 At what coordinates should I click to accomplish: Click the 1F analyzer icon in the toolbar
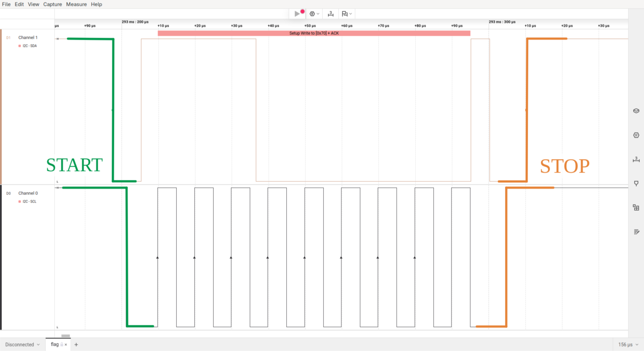click(313, 13)
